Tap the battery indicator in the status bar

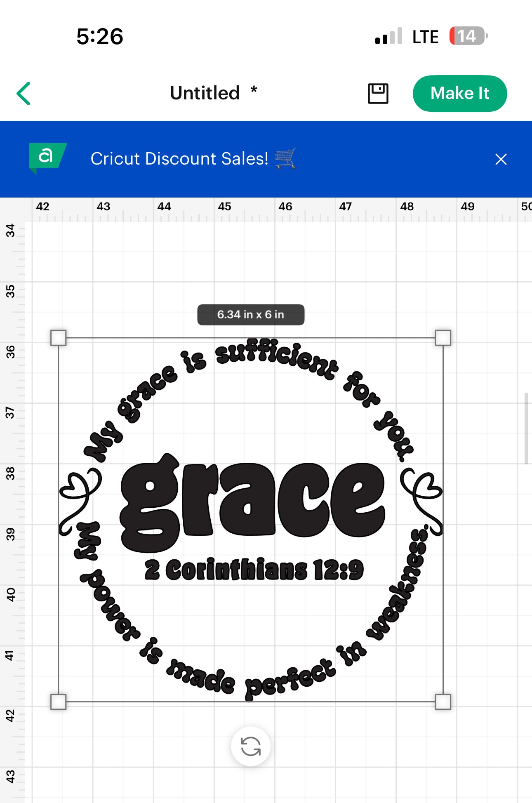click(468, 36)
